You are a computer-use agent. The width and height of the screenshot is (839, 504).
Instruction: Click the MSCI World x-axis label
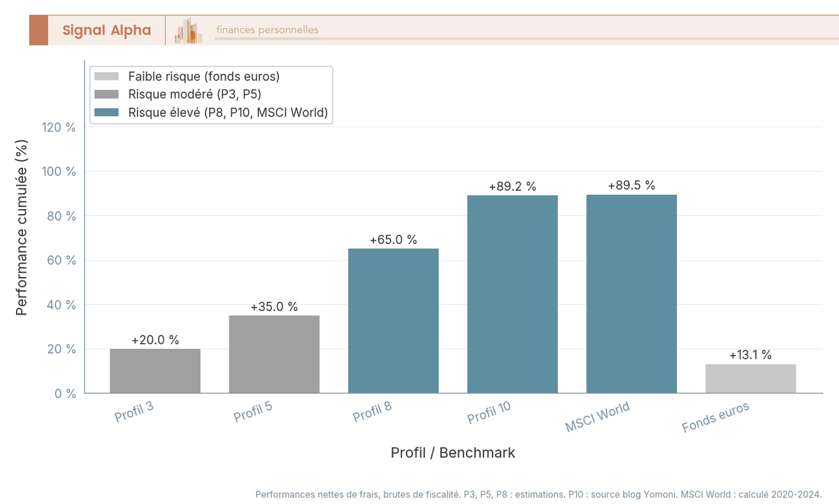(598, 417)
